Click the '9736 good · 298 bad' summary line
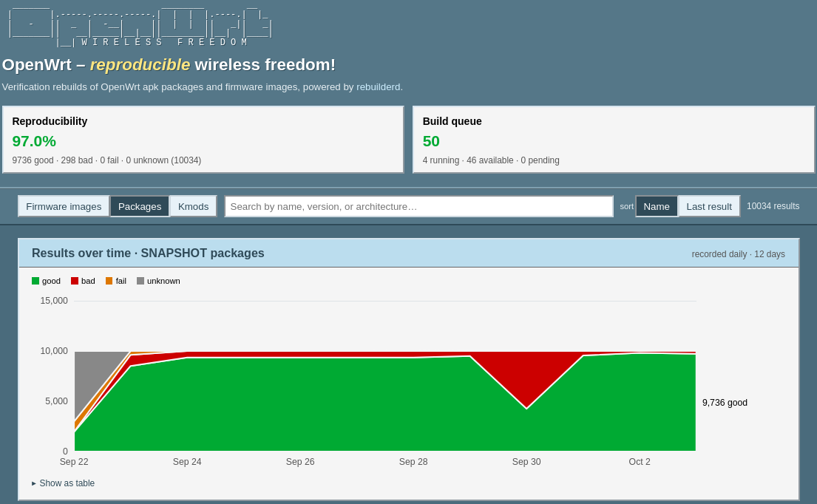This screenshot has height=504, width=817. pyautogui.click(x=106, y=160)
